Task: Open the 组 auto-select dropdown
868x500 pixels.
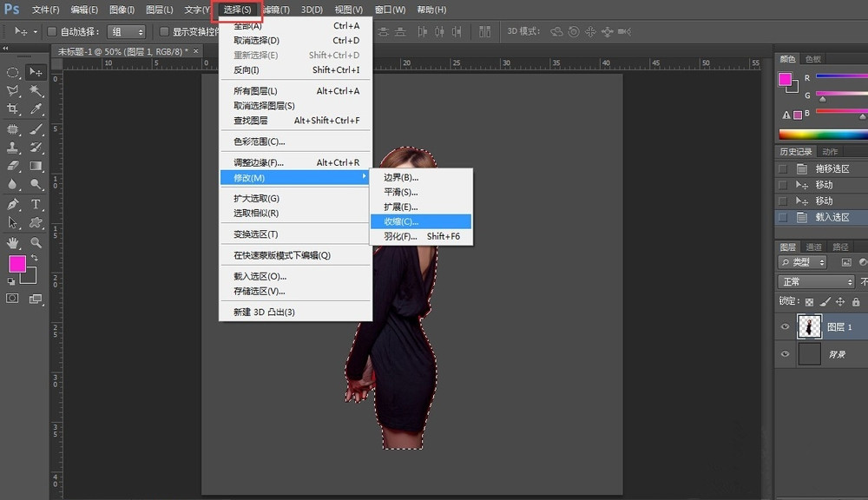Action: pyautogui.click(x=127, y=32)
